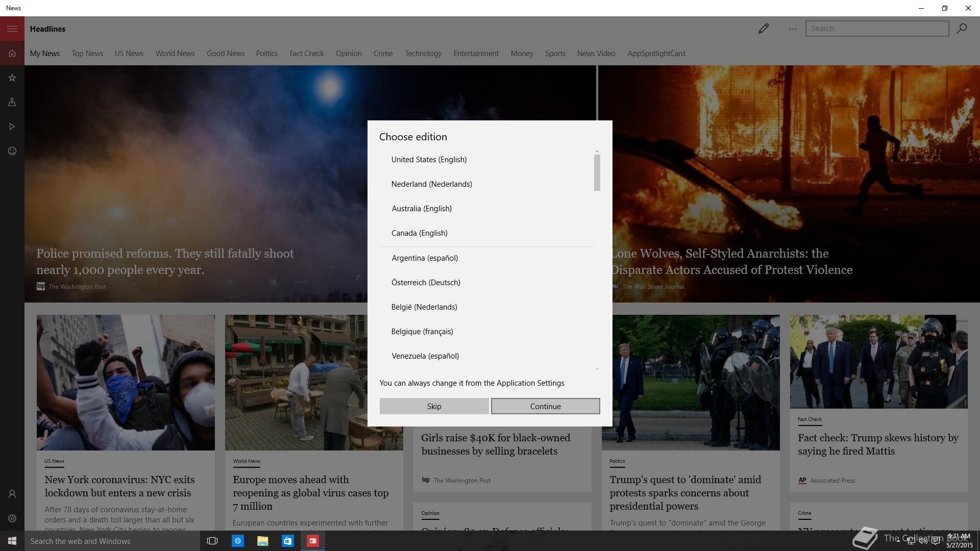Open the Crime tab

pos(383,54)
